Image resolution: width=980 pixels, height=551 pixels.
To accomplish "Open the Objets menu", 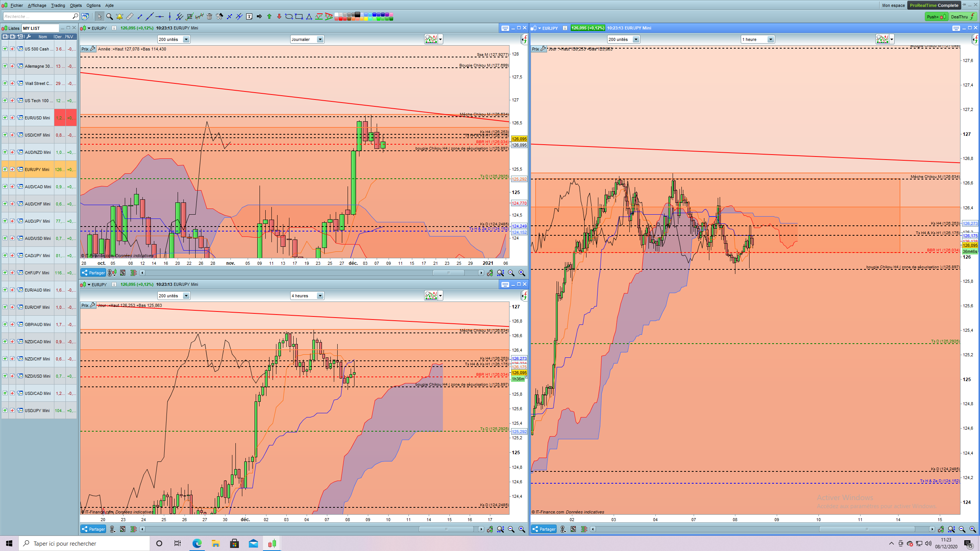I will pos(76,5).
